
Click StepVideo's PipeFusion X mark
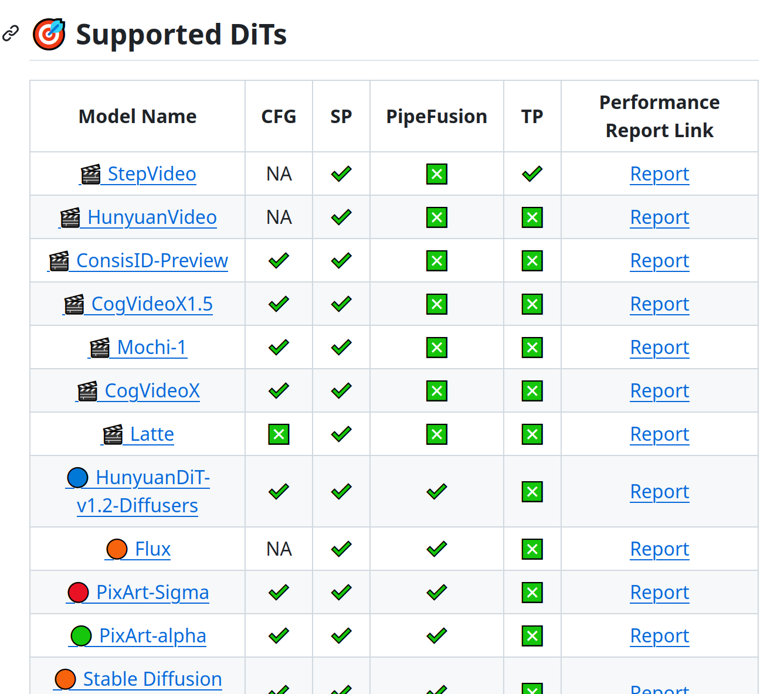[437, 174]
